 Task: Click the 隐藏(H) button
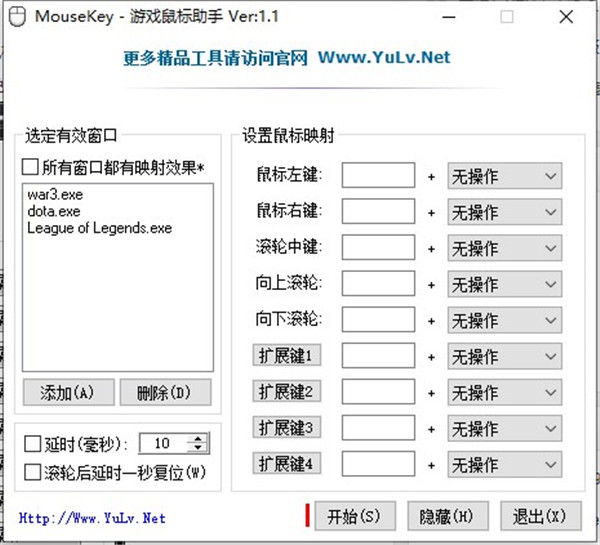[x=447, y=516]
